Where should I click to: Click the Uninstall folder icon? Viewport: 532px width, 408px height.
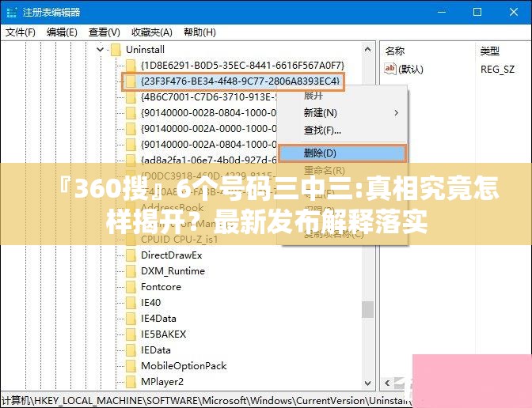coord(116,50)
